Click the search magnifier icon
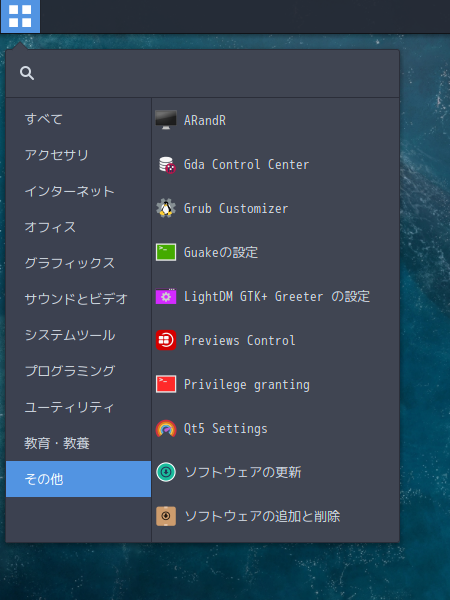Viewport: 450px width, 600px height. pos(27,73)
